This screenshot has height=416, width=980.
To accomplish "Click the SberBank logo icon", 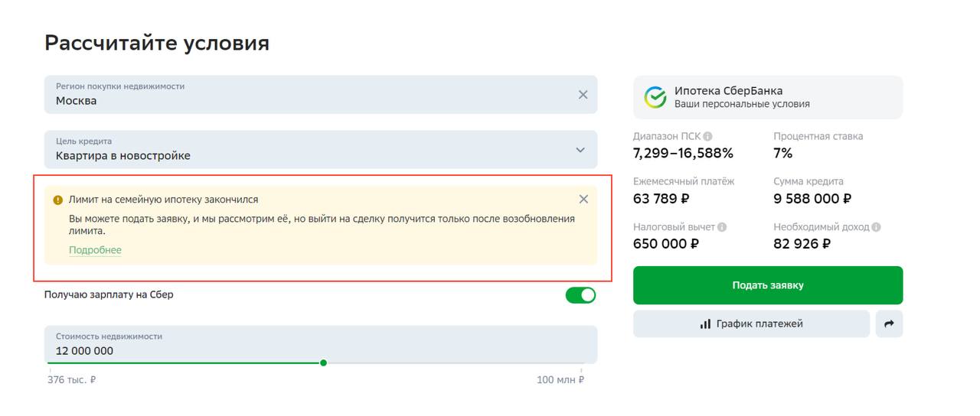I will (655, 97).
